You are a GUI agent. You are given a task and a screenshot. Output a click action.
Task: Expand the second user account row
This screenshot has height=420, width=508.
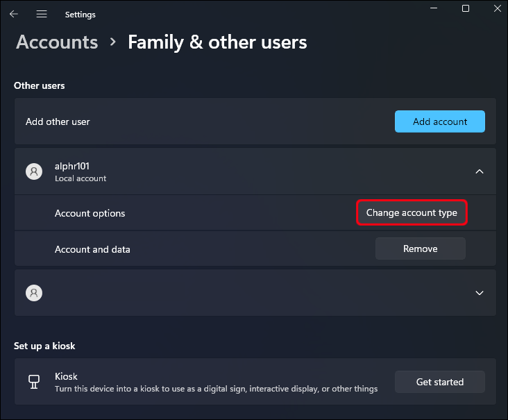click(479, 293)
